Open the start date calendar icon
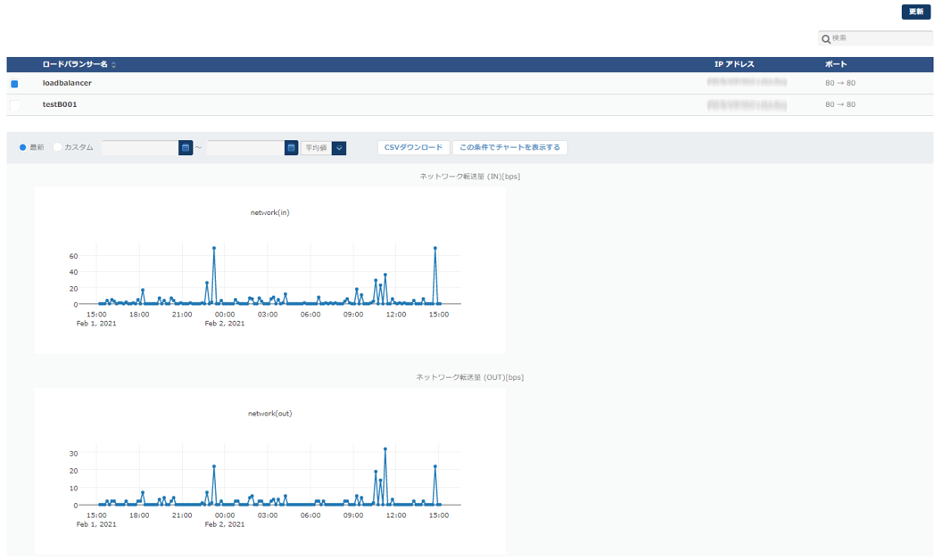 coord(186,148)
